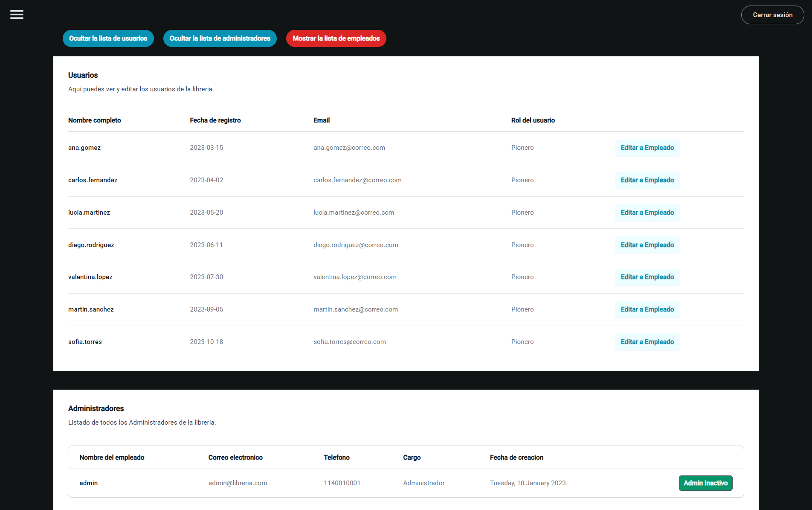Show the employees list red button
Viewport: 812px width, 510px height.
[x=336, y=38]
